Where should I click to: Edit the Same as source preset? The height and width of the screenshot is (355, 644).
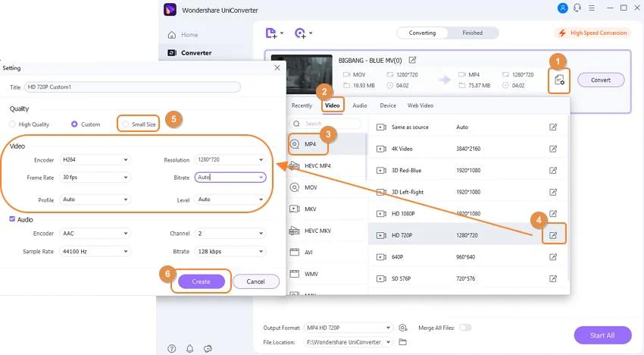pyautogui.click(x=553, y=127)
